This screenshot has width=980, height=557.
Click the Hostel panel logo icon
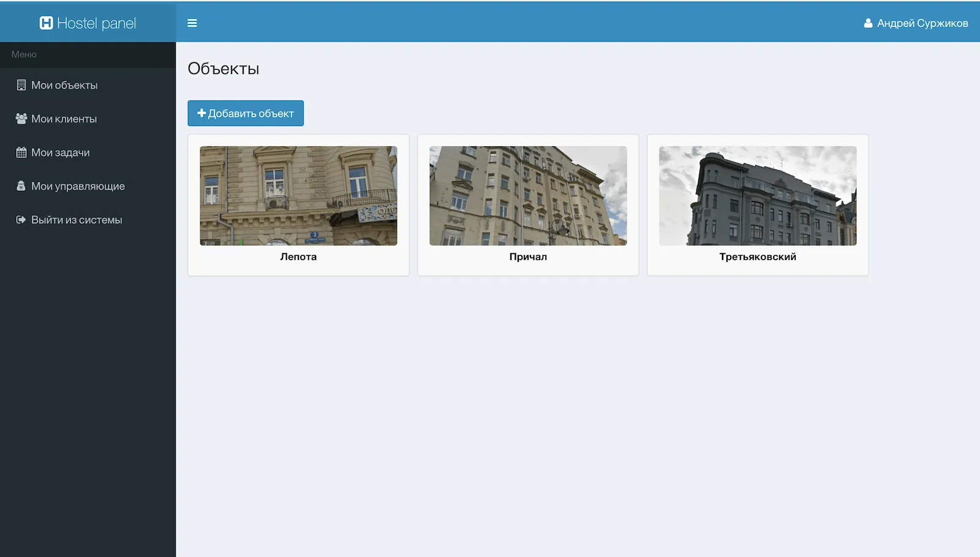point(46,23)
